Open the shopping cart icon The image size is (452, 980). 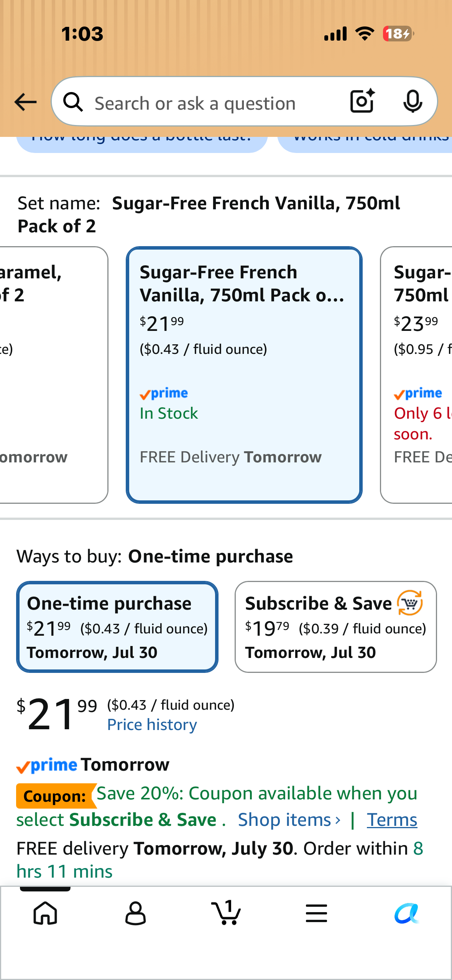click(x=226, y=912)
